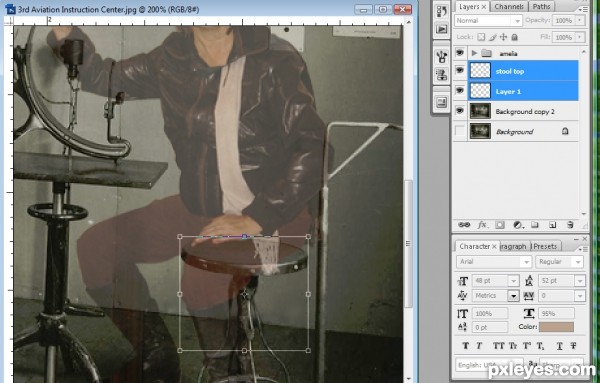Switch to the Presets tab

[x=545, y=246]
